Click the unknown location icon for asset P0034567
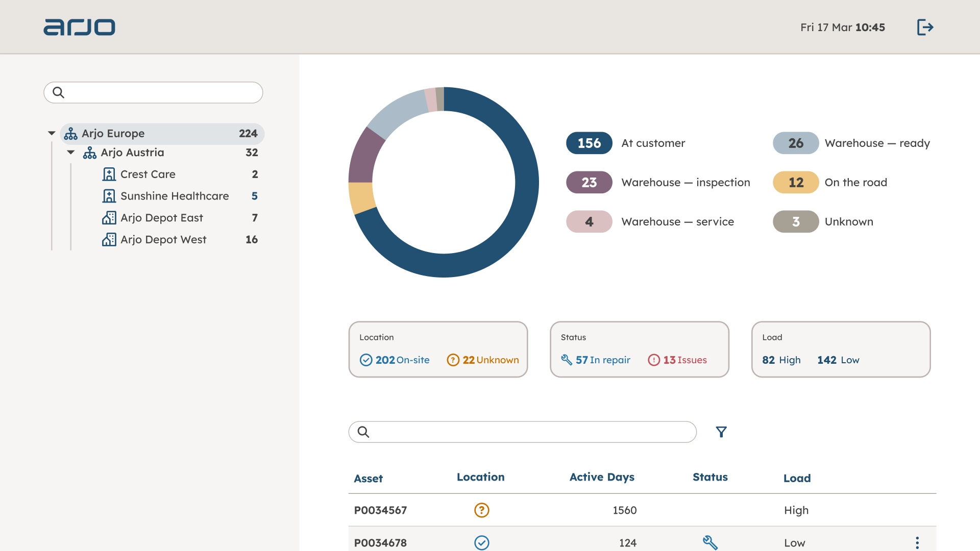980x551 pixels. pos(481,510)
